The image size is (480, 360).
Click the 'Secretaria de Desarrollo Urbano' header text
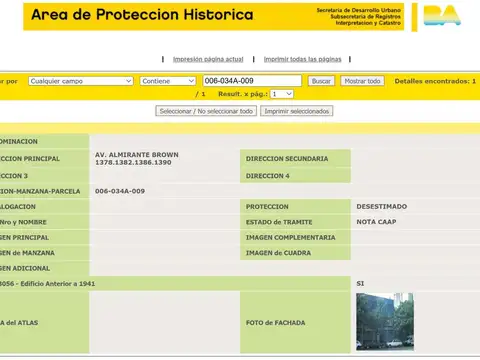click(359, 10)
